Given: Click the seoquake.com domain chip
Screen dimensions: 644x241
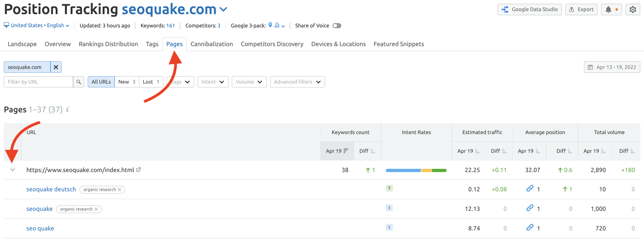Looking at the screenshot, I should tap(27, 67).
